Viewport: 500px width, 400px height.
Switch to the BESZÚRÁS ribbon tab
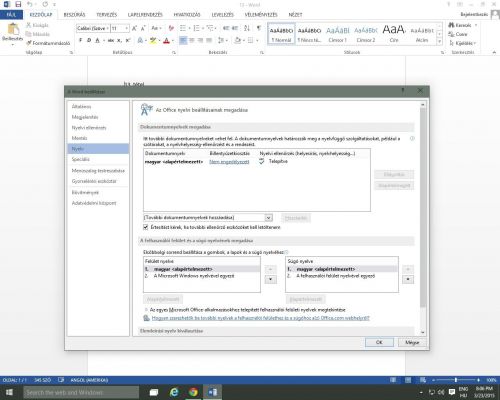[74, 15]
